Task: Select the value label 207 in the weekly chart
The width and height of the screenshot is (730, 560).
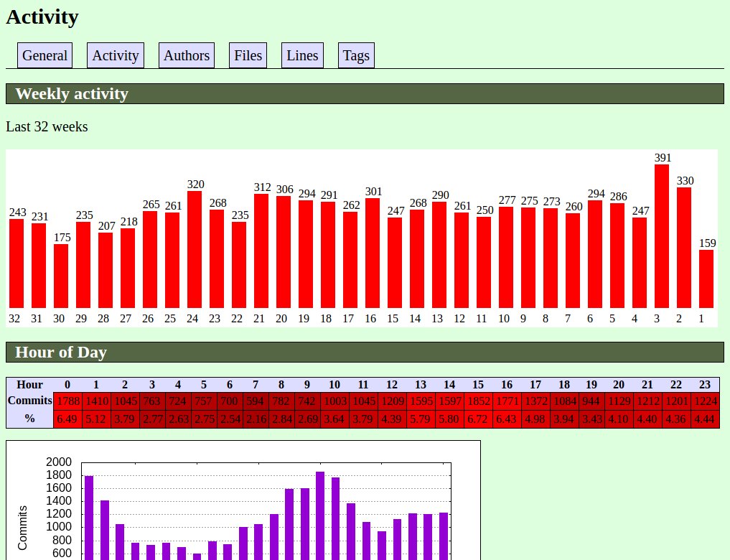Action: [x=107, y=225]
